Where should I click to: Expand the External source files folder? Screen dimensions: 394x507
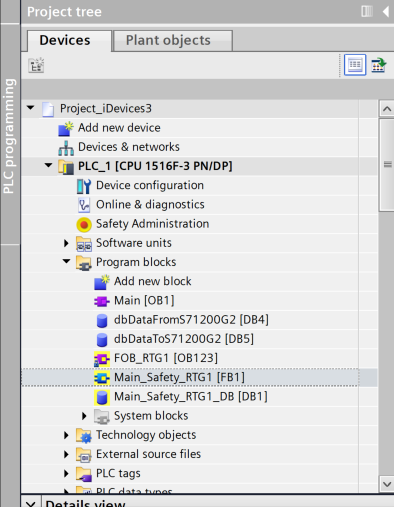pos(66,454)
